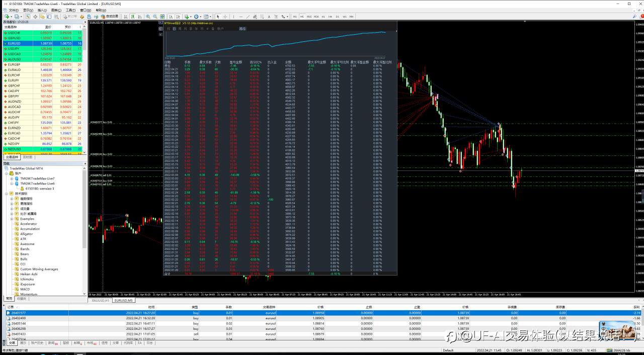Open the 账户历史 terminal tab
Viewport: 644px width, 355px height.
(x=37, y=343)
